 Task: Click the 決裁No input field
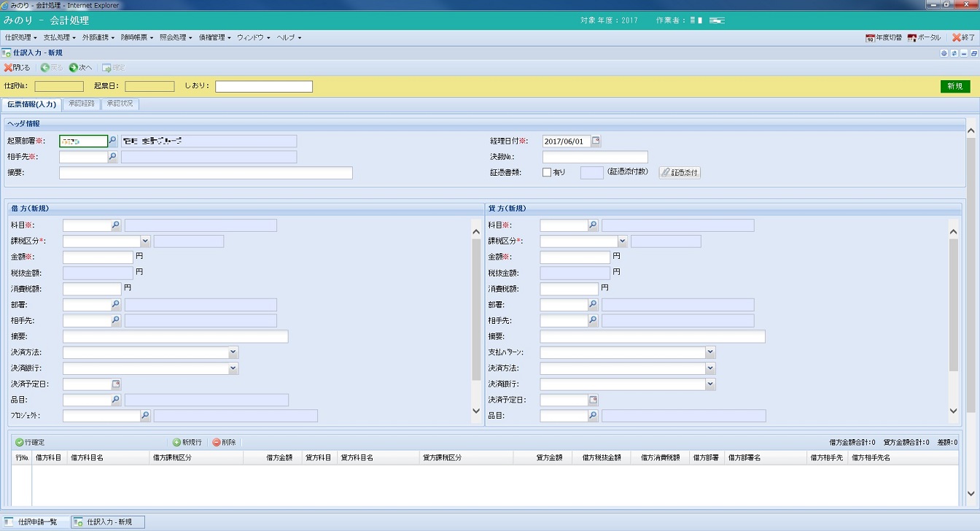595,157
